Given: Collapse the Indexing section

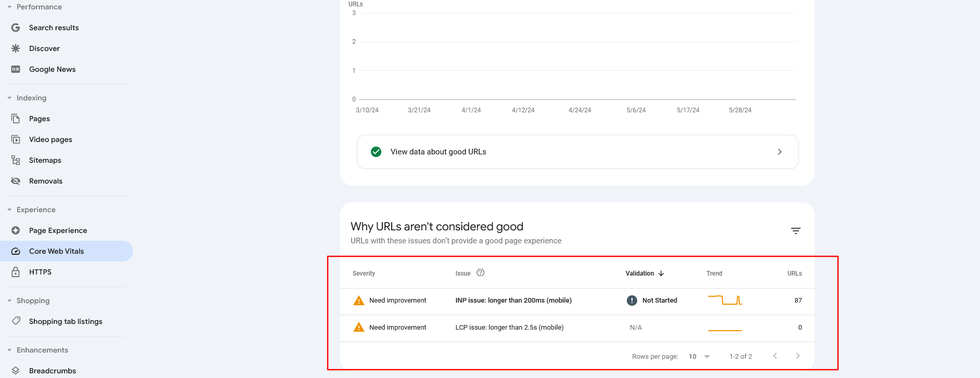Looking at the screenshot, I should click(9, 98).
